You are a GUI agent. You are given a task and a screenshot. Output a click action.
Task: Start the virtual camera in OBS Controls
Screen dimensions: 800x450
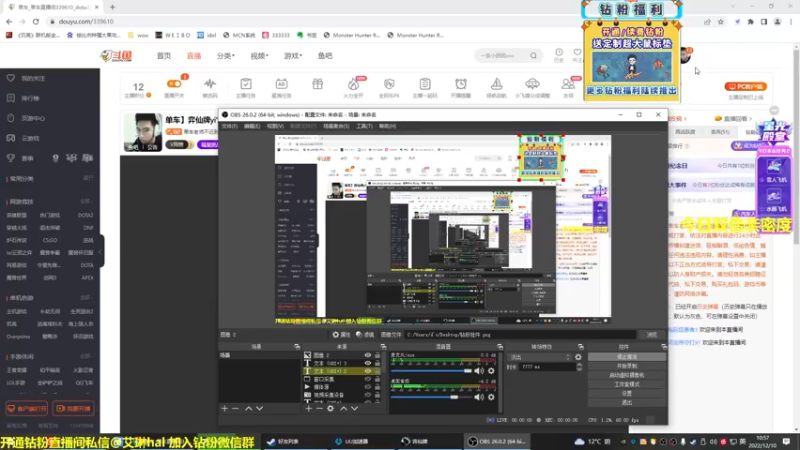(x=627, y=375)
